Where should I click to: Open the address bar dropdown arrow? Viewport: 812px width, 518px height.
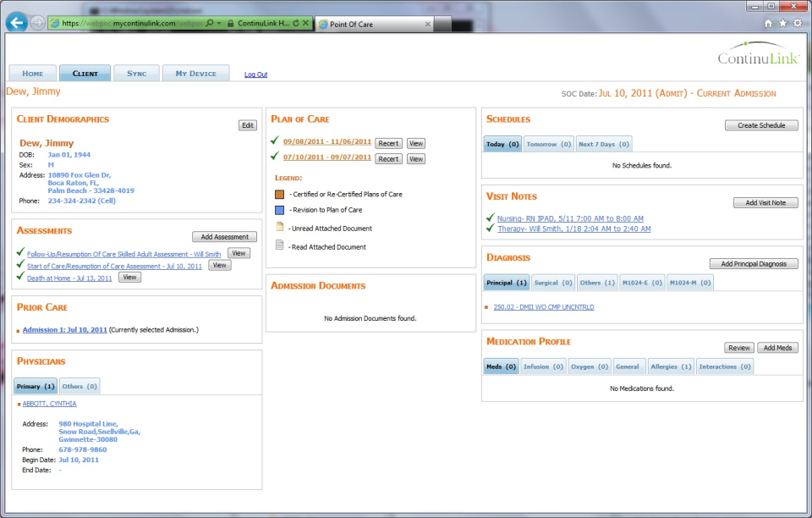(219, 24)
